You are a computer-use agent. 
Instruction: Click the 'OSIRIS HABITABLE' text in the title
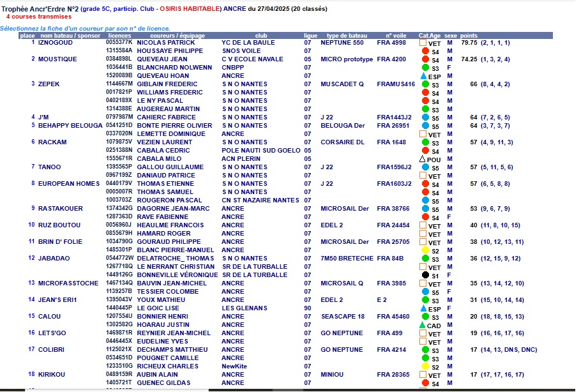click(x=190, y=8)
